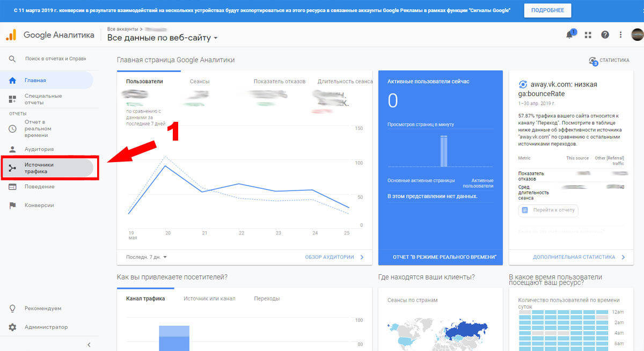Click the help question mark icon
The image size is (644, 351).
click(605, 35)
